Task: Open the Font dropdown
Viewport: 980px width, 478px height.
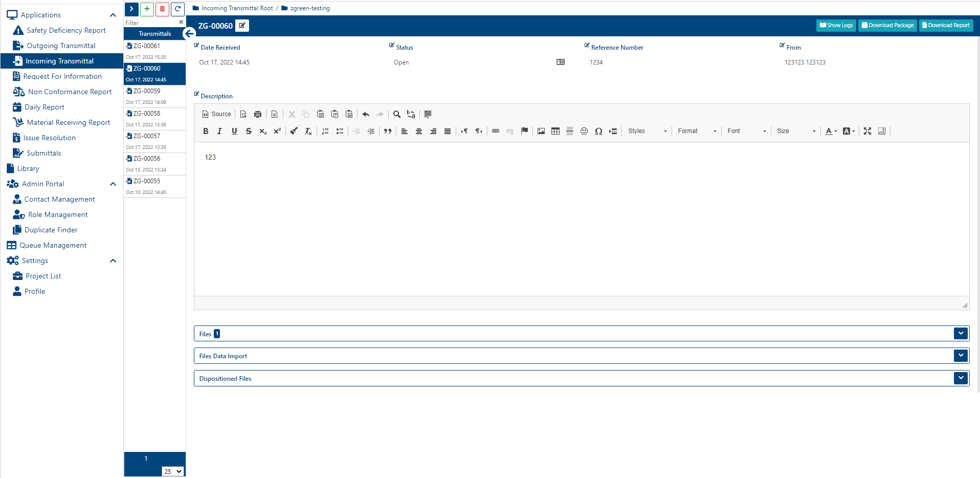Action: point(747,131)
